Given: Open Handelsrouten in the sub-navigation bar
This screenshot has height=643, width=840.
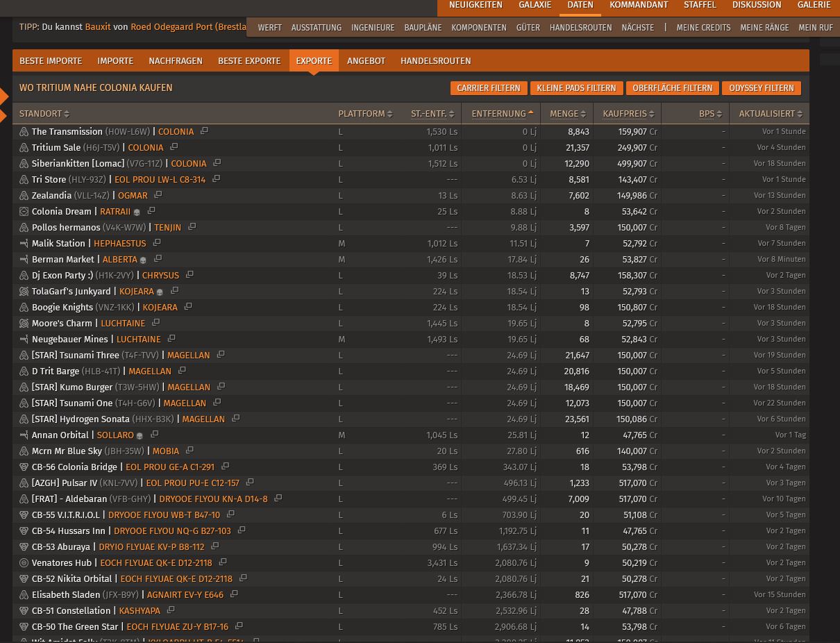Looking at the screenshot, I should tap(580, 28).
